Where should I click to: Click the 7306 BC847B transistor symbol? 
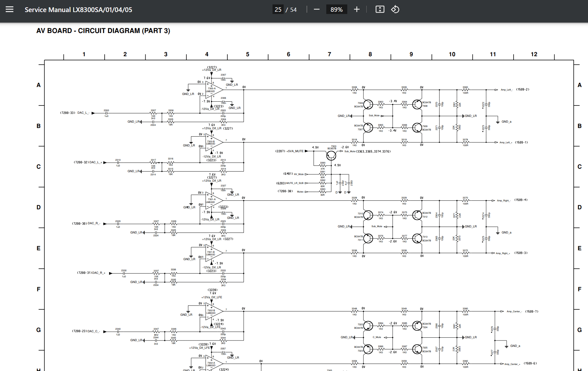coord(368,104)
